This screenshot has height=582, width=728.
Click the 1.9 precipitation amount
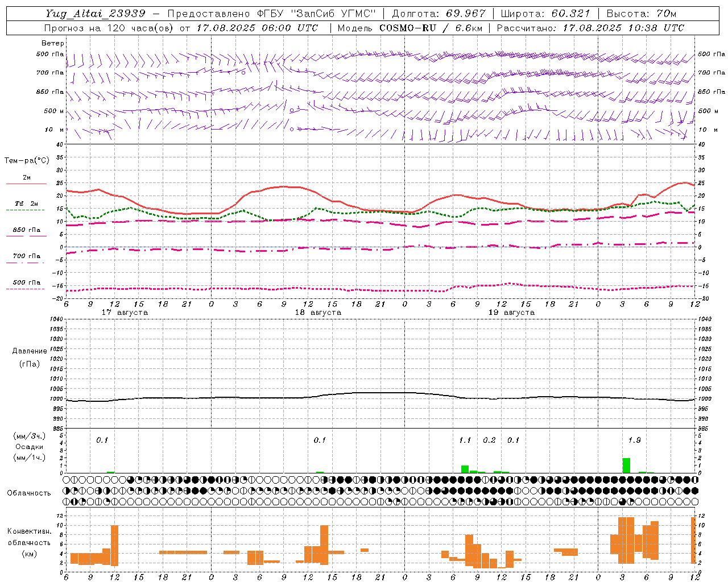point(634,440)
